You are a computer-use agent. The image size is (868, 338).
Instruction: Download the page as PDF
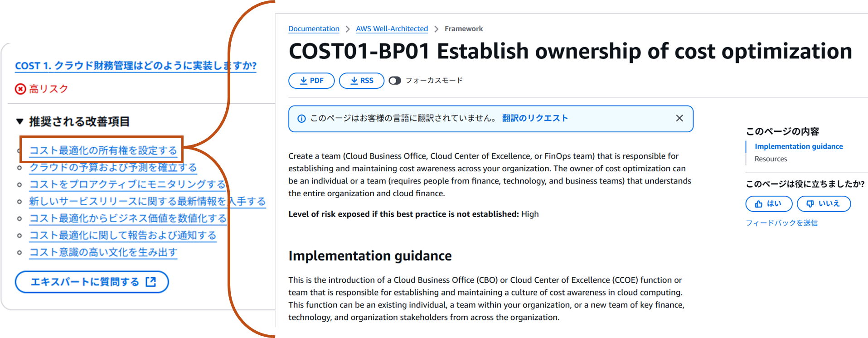point(311,81)
